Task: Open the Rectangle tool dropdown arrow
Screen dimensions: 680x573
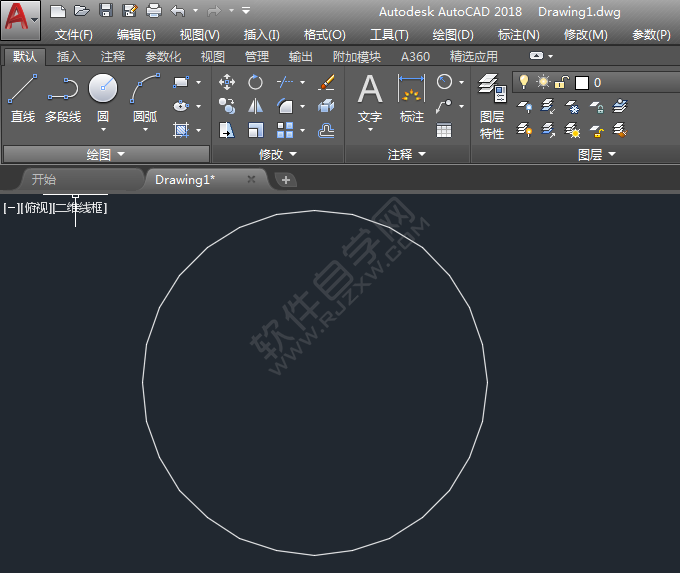Action: pyautogui.click(x=199, y=82)
